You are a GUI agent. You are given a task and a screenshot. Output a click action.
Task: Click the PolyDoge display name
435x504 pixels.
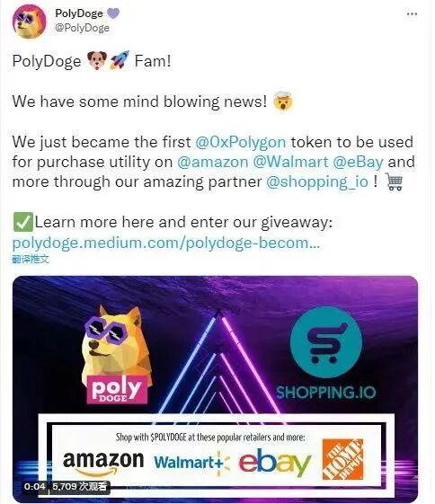point(79,13)
